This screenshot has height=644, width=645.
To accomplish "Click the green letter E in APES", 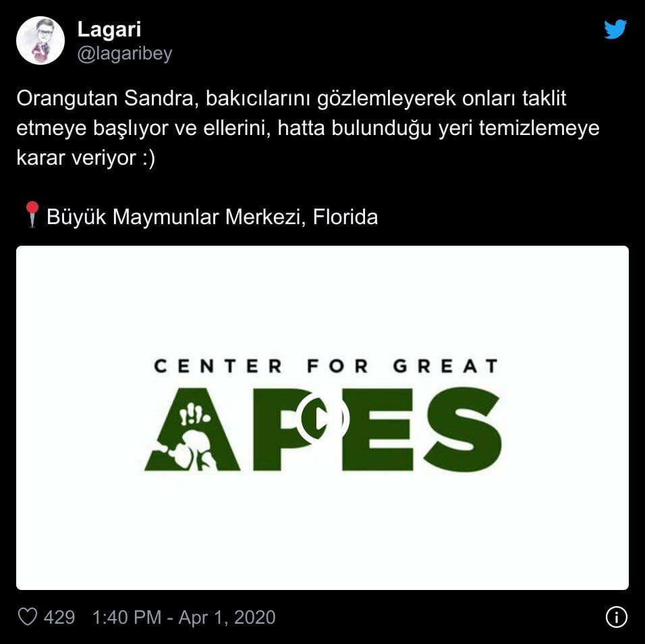I will click(x=378, y=429).
